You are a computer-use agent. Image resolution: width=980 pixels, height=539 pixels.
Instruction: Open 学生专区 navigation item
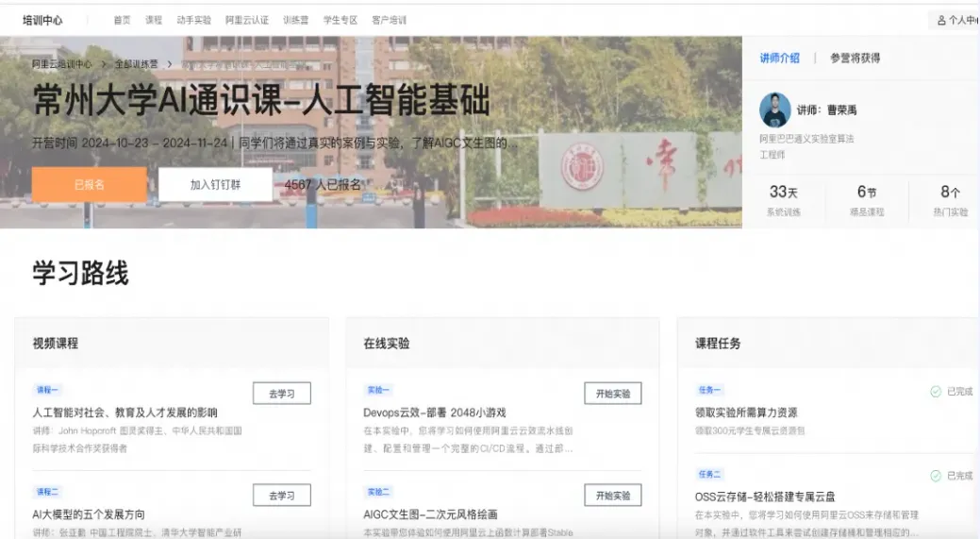coord(340,20)
